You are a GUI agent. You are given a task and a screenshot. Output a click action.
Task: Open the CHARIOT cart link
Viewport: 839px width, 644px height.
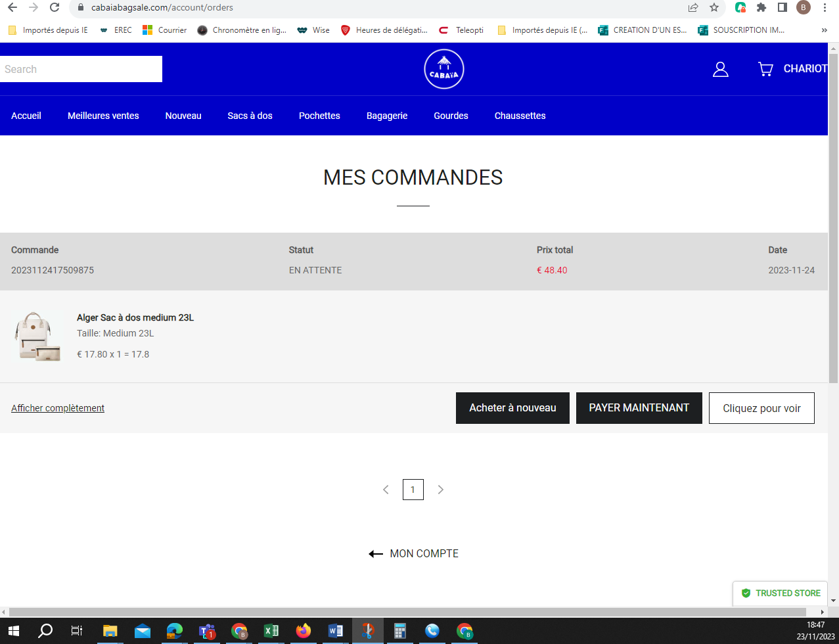[805, 69]
